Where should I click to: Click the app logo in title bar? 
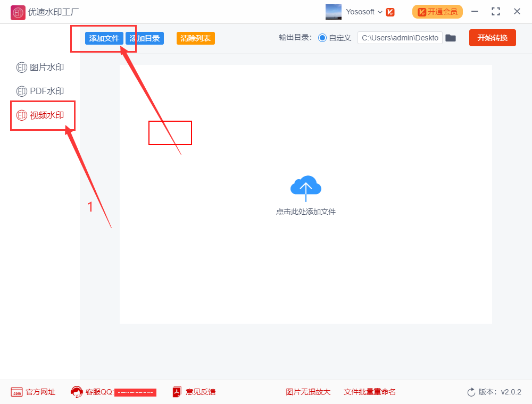(x=18, y=12)
